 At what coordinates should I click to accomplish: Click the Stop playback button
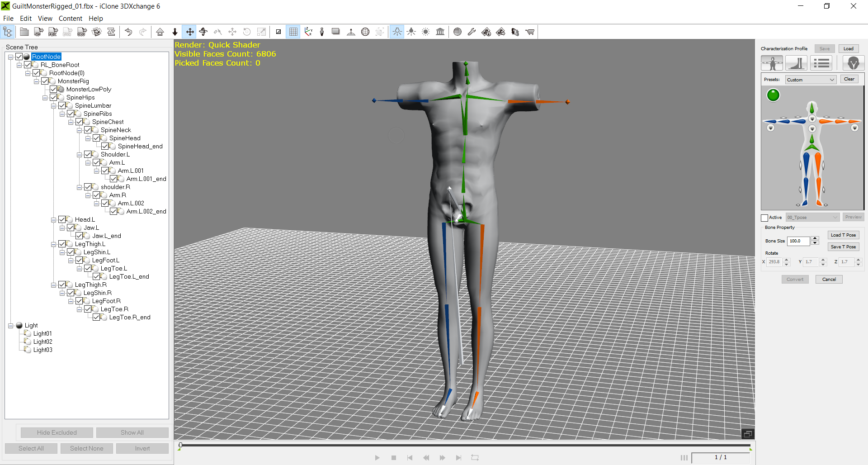393,458
